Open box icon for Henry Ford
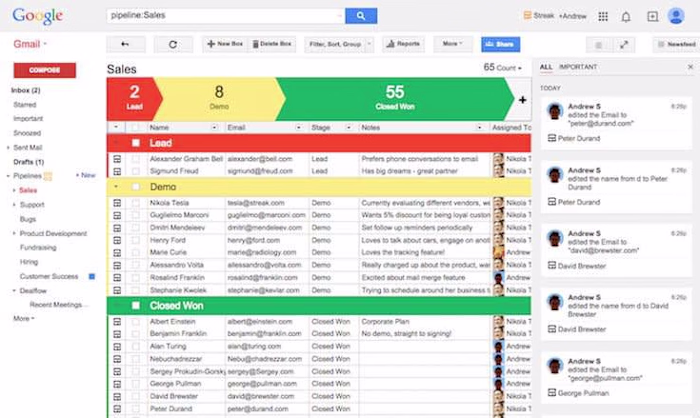The width and height of the screenshot is (700, 418). tap(117, 241)
